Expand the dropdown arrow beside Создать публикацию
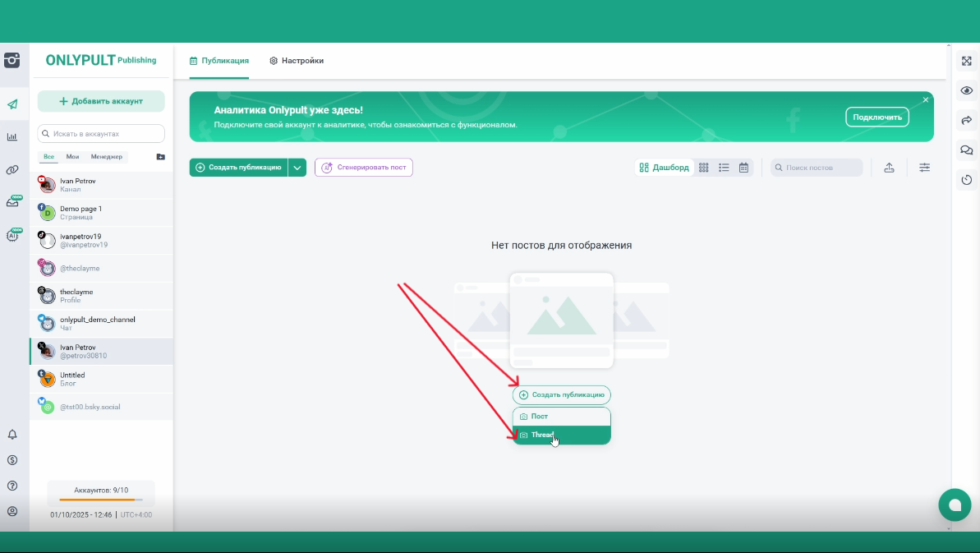Screen dimensions: 980x553 (297, 168)
